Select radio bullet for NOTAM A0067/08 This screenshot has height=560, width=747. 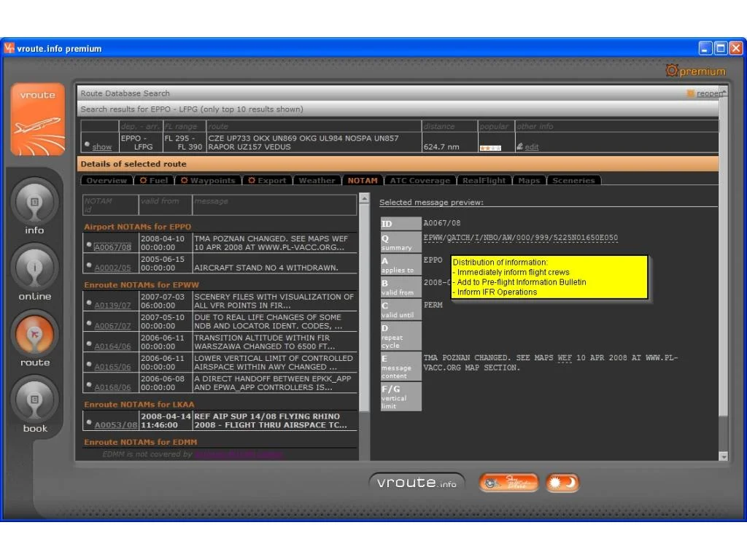pyautogui.click(x=88, y=244)
